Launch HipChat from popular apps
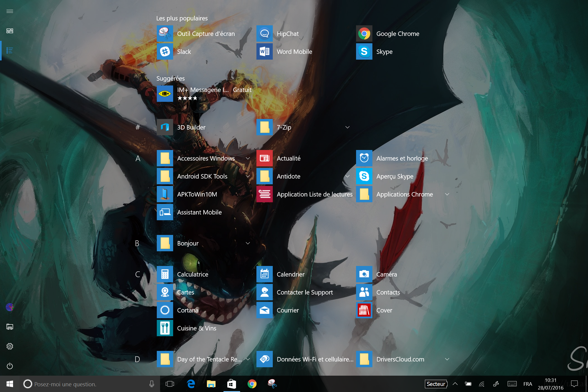The height and width of the screenshot is (392, 588). pos(264,33)
